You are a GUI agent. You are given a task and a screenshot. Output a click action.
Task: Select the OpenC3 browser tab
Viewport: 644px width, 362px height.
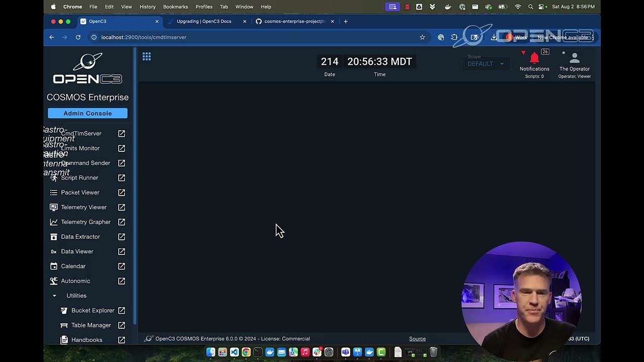pos(119,21)
